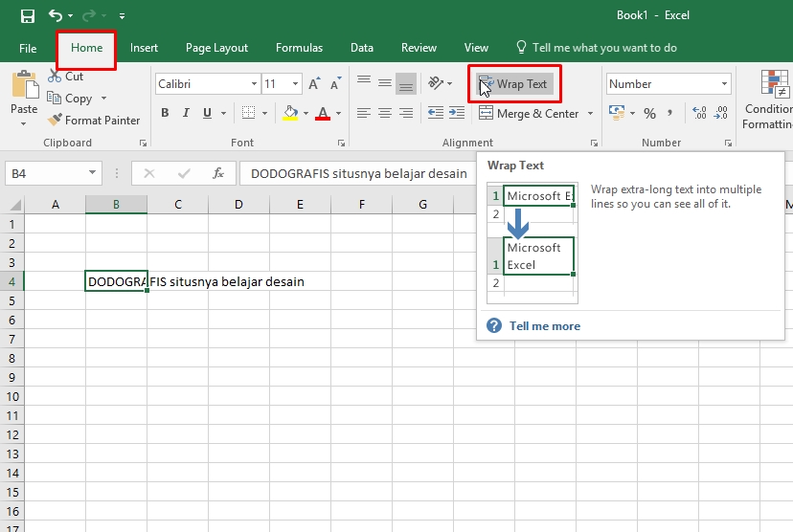Apply the yellow Fill Color bucket
Image resolution: width=793 pixels, height=532 pixels.
click(290, 113)
